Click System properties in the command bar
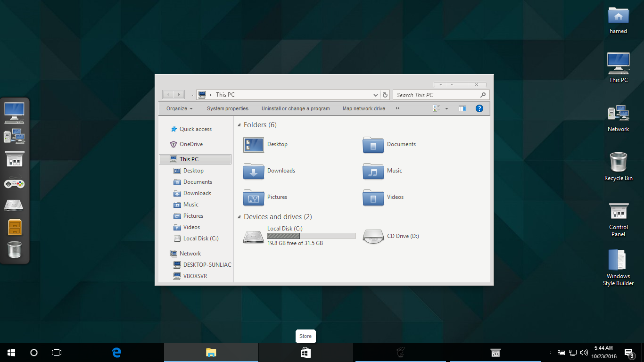Screen dimensions: 644x362 click(x=227, y=108)
